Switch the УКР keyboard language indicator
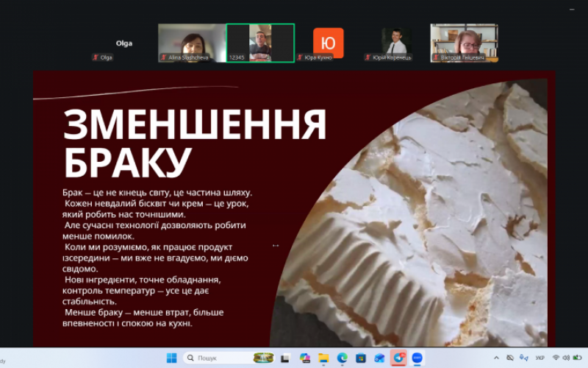This screenshot has width=588, height=368. [540, 358]
